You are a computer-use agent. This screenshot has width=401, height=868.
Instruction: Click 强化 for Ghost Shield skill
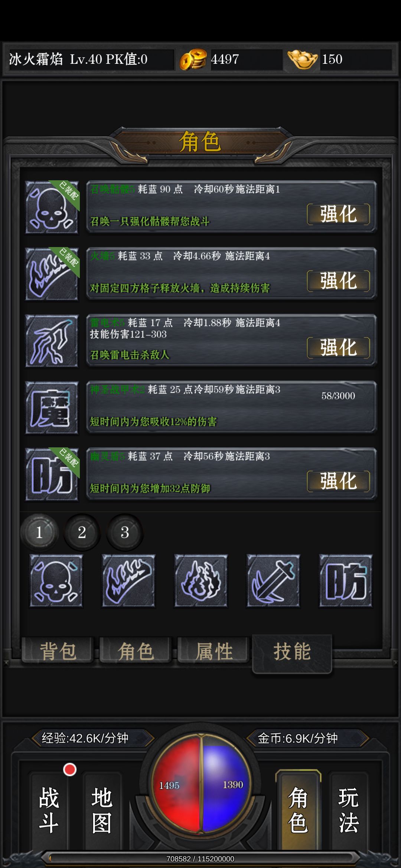coord(338,481)
